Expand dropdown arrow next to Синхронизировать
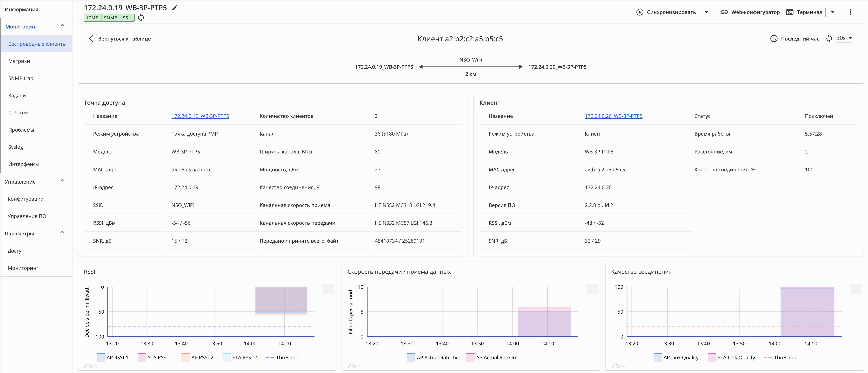868x373 pixels. (x=706, y=12)
